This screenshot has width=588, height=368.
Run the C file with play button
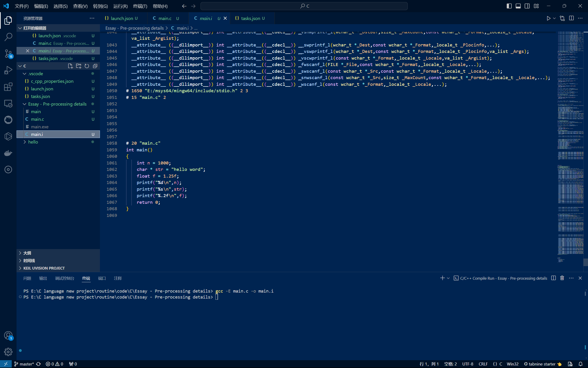point(548,18)
